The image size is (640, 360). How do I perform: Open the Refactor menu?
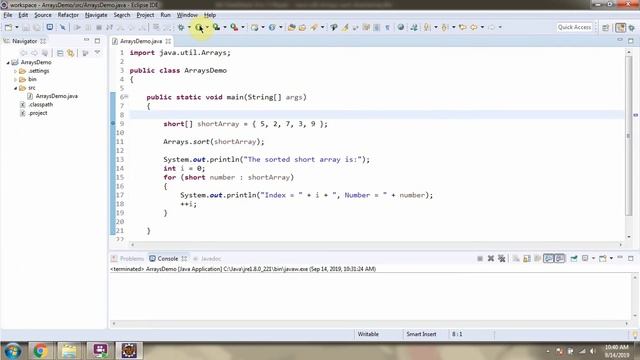pos(68,15)
